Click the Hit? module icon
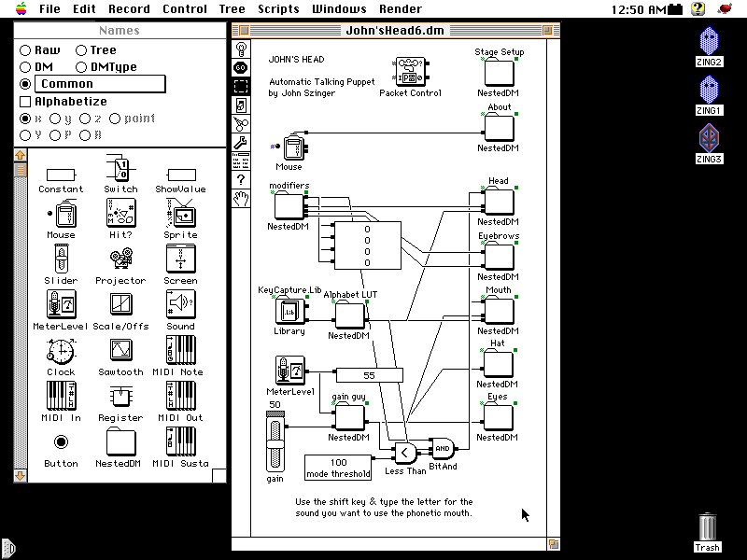 point(121,213)
